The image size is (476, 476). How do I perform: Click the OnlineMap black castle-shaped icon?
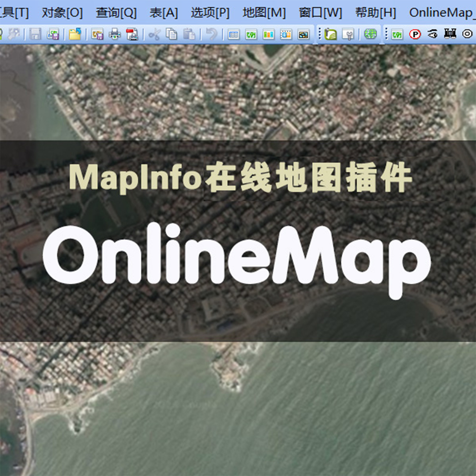450,34
